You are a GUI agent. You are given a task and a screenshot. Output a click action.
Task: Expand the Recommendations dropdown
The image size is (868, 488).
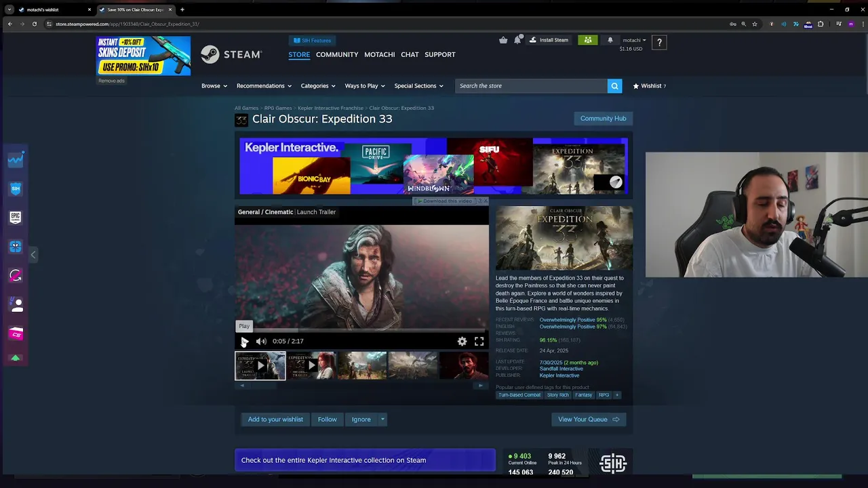point(264,86)
